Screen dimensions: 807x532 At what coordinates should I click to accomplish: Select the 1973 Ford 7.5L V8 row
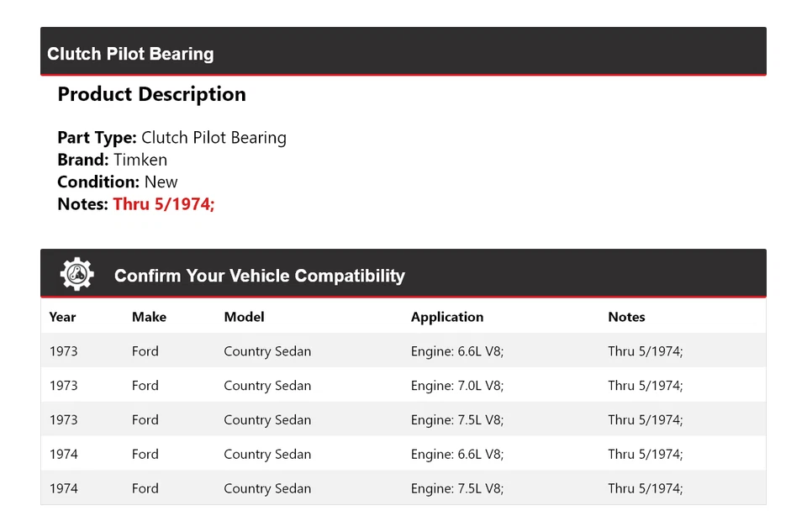[403, 419]
